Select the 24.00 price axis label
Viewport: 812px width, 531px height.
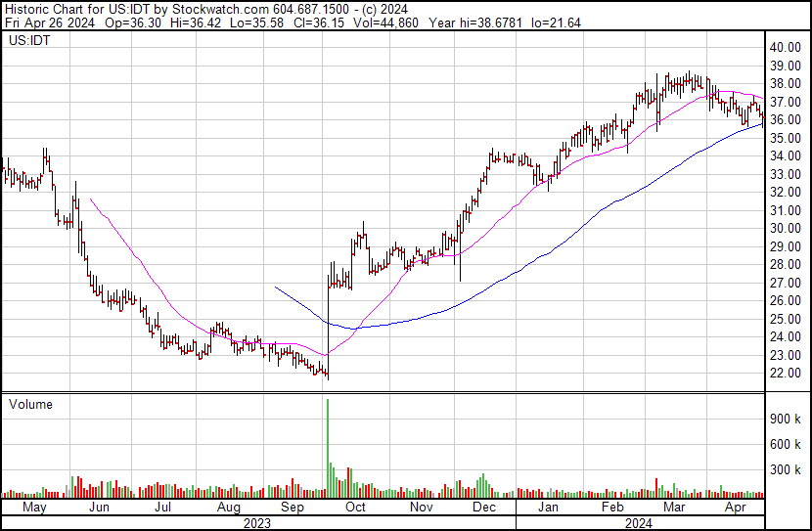tap(786, 337)
